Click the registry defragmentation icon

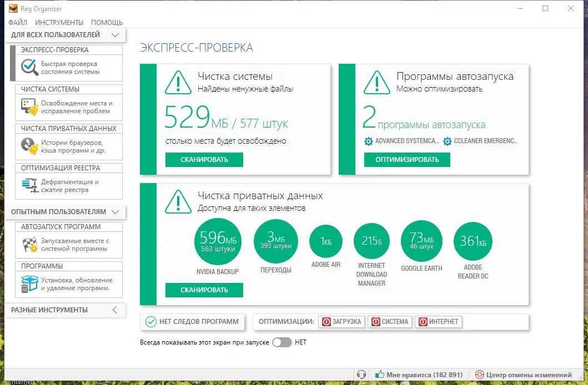[30, 185]
